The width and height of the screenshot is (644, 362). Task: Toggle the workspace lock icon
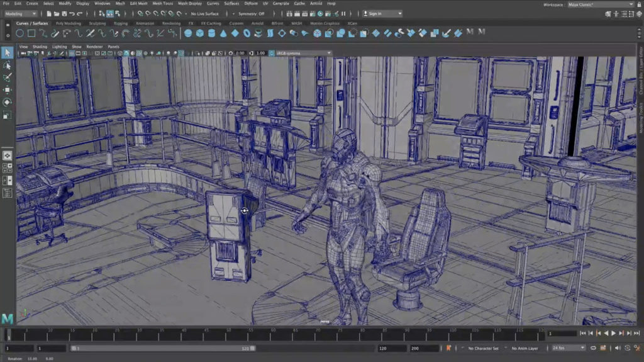coord(639,4)
